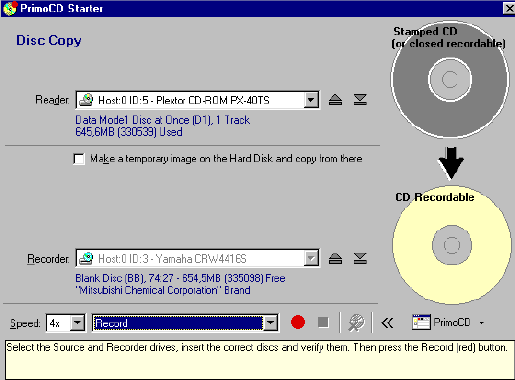
Task: Start recording with the red Record button
Action: pos(298,322)
